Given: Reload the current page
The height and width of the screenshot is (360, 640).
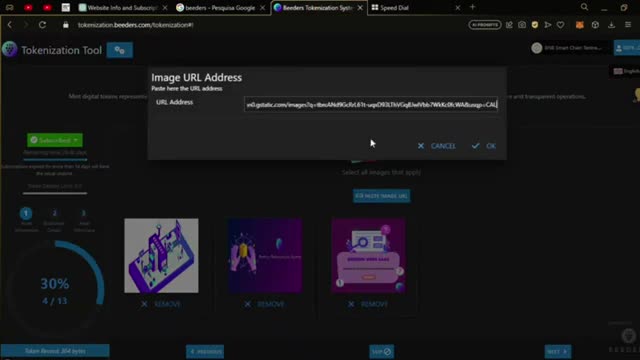Looking at the screenshot, I should click(x=42, y=25).
